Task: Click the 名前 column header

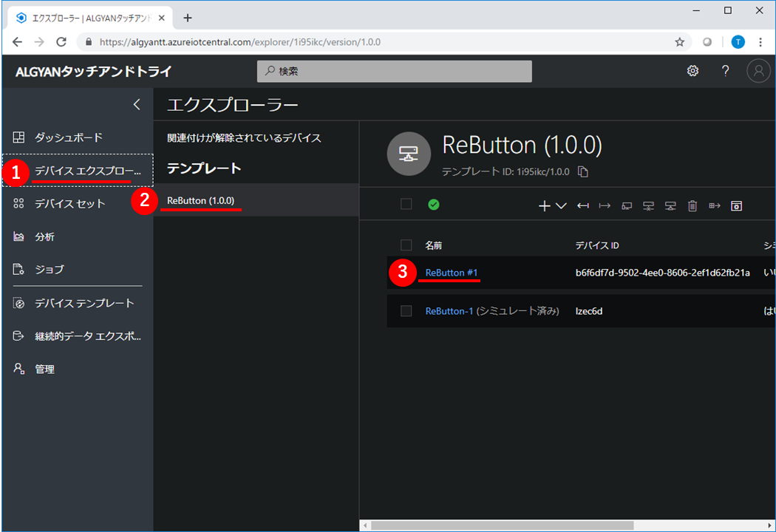Action: click(434, 245)
